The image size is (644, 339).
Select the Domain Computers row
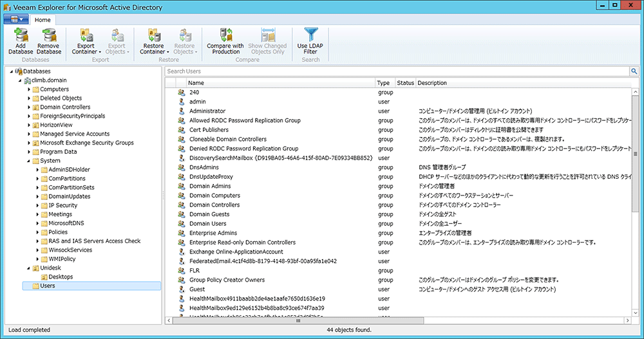(398, 196)
